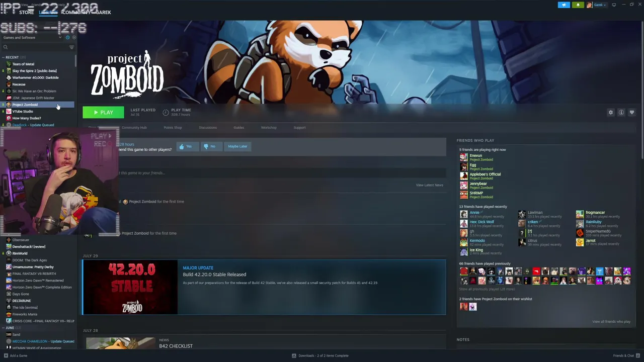Viewport: 644px width, 362px height.
Task: Open the Discussions tab
Action: (208, 128)
